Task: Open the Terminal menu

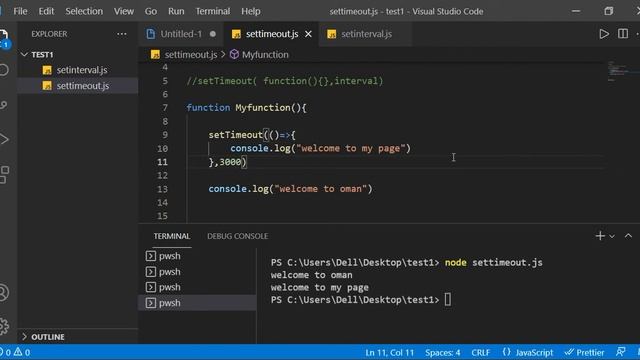Action: click(213, 11)
